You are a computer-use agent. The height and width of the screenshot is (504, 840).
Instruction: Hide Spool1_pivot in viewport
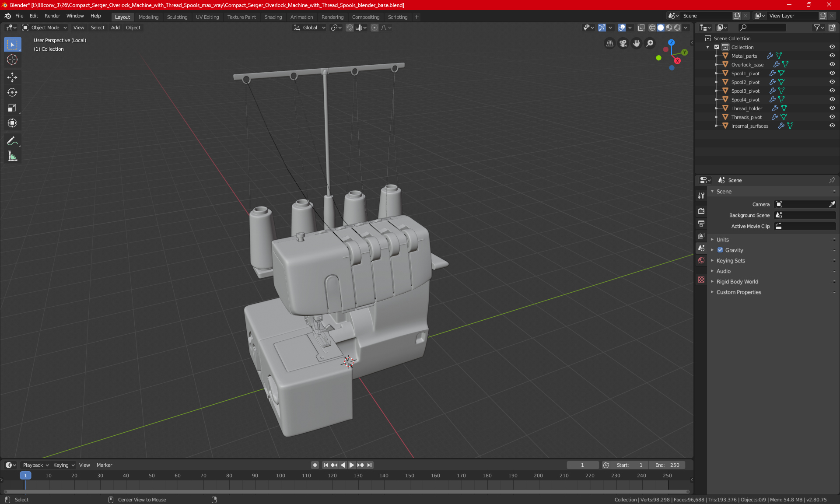[832, 73]
